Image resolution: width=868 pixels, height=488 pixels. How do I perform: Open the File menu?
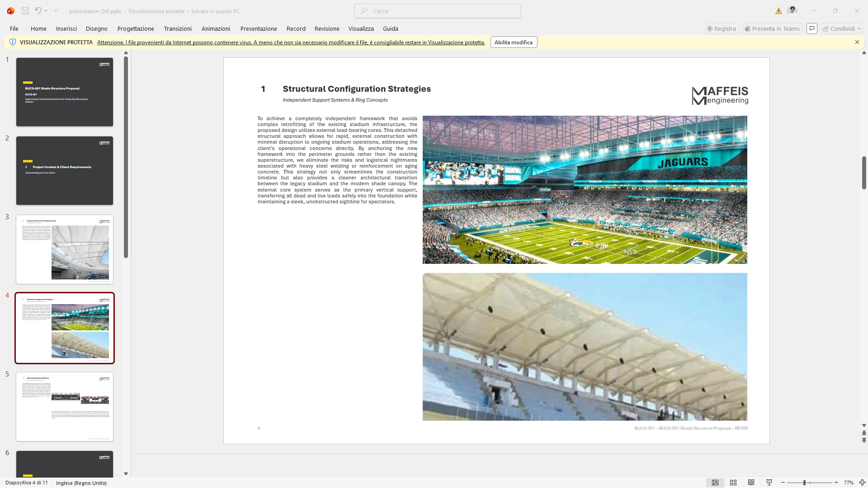point(14,28)
